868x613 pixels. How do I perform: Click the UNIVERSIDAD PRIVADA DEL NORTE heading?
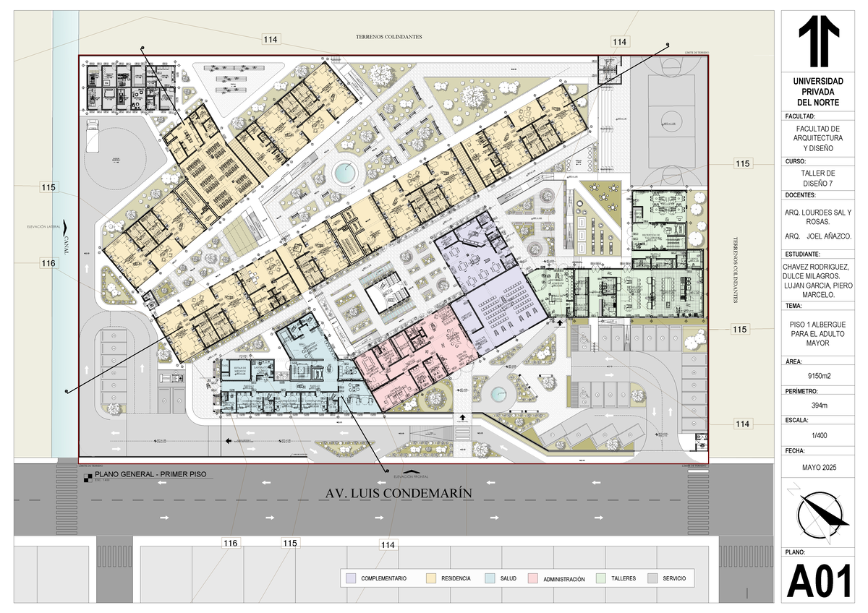[x=818, y=92]
